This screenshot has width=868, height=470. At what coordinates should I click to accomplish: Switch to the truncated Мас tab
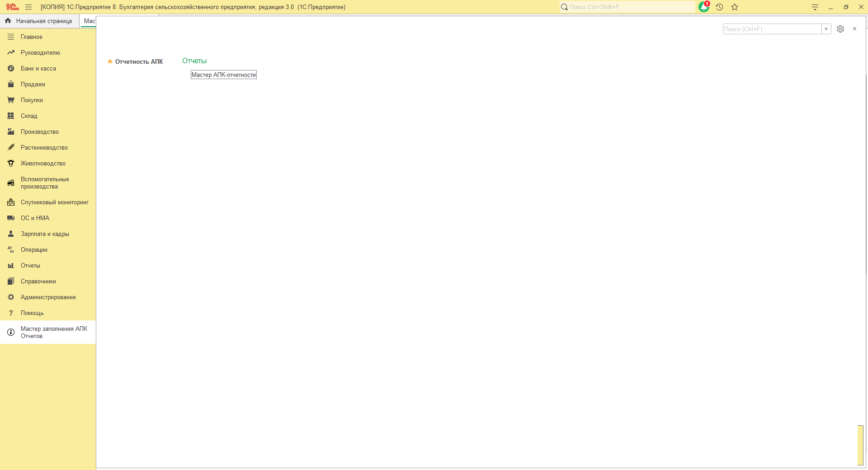[x=89, y=21]
